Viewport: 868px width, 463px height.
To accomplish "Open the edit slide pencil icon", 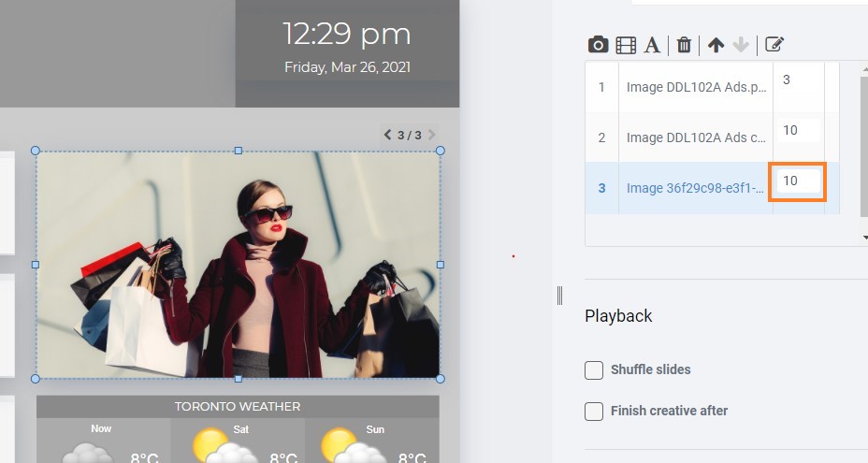I will click(x=774, y=45).
